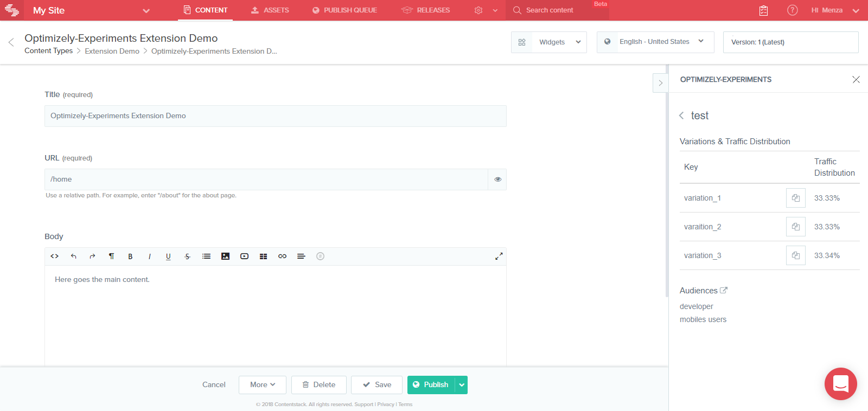Insert a table in the body
Screen dimensions: 868x411
[x=263, y=256]
